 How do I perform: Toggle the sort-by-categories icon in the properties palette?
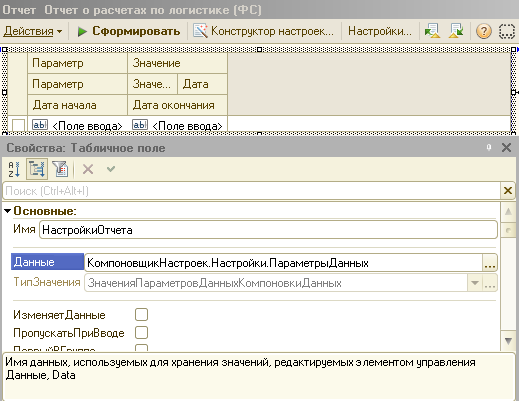37,169
